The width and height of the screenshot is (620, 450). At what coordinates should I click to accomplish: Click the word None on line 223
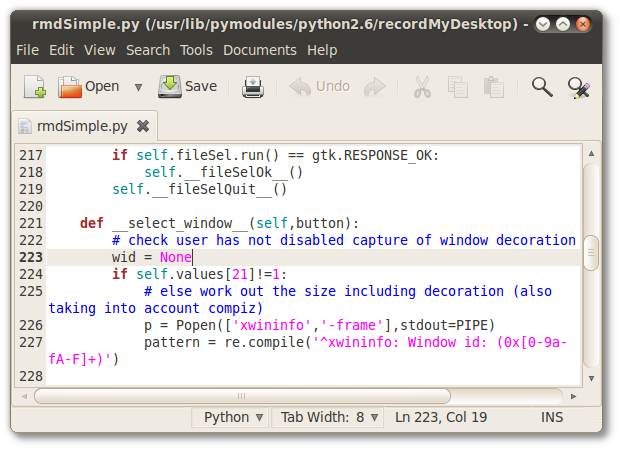[176, 257]
